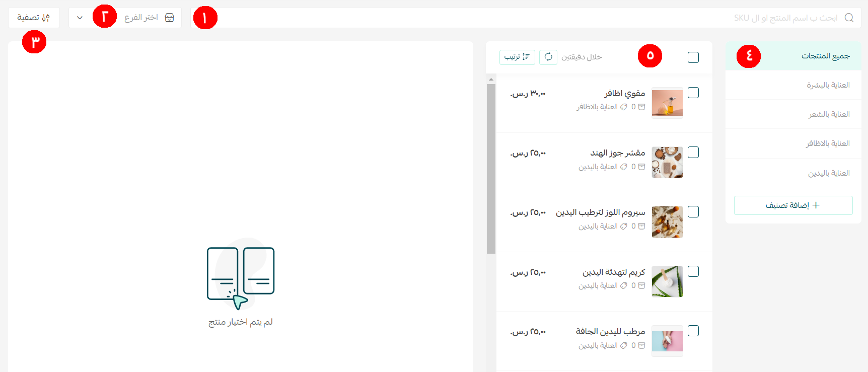This screenshot has width=868, height=372.
Task: Click the خلال دقيقتين update label
Action: (x=582, y=57)
